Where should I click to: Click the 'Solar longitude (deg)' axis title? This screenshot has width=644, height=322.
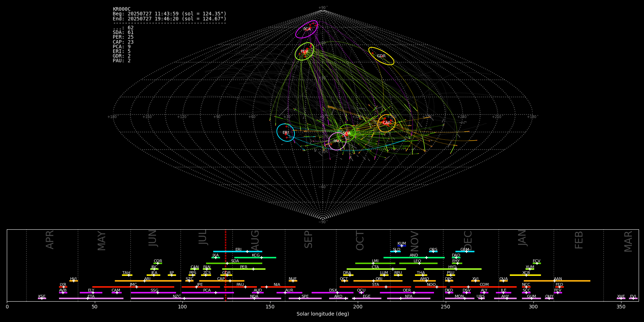tap(323, 314)
